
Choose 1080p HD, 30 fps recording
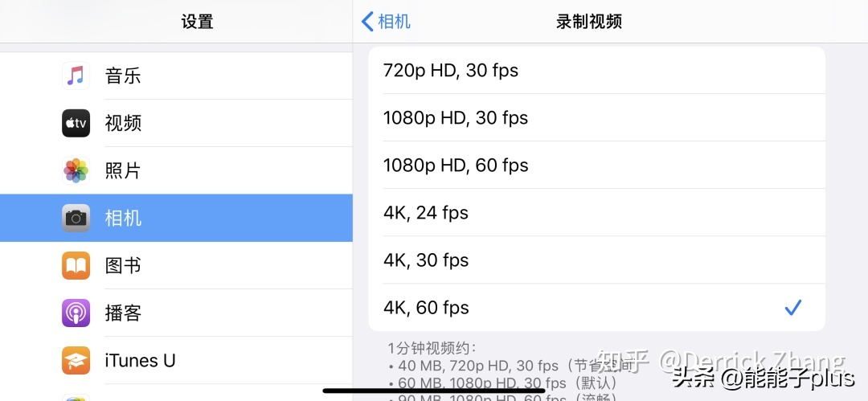click(596, 118)
